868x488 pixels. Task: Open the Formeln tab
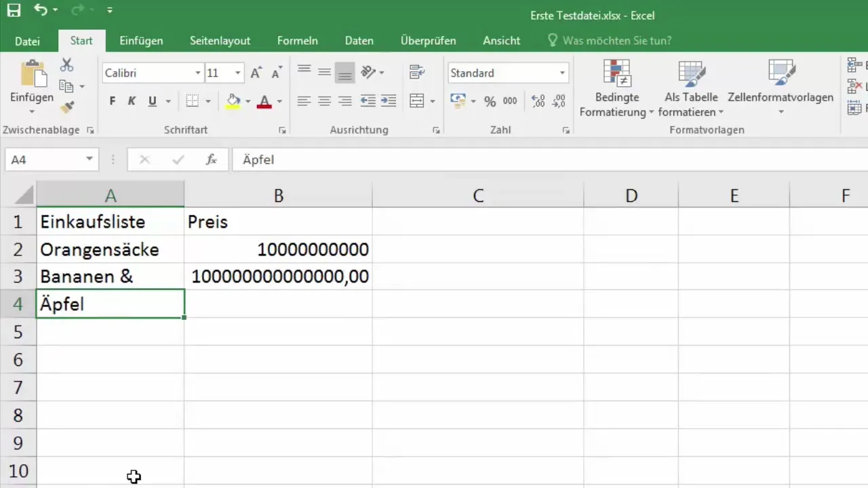[x=297, y=41]
